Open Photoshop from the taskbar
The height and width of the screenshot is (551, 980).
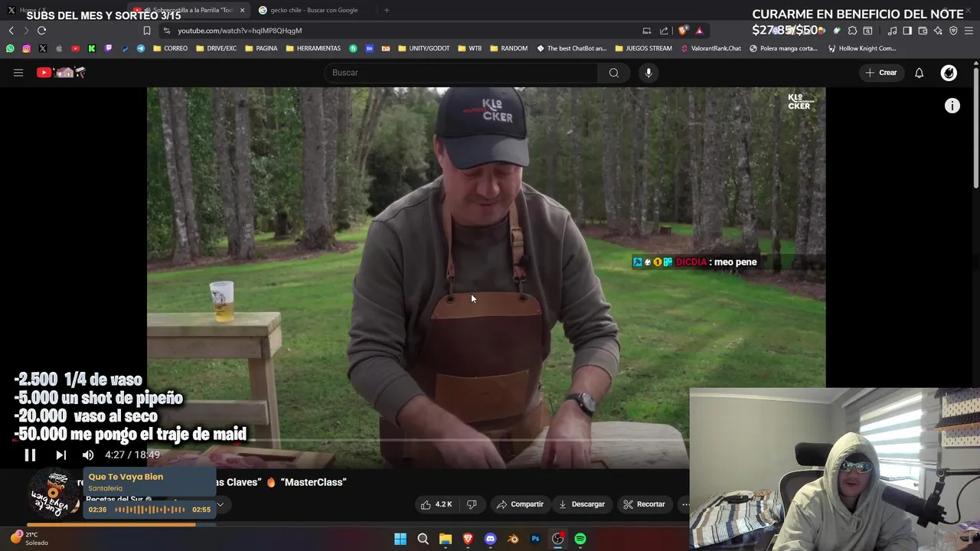pyautogui.click(x=535, y=539)
